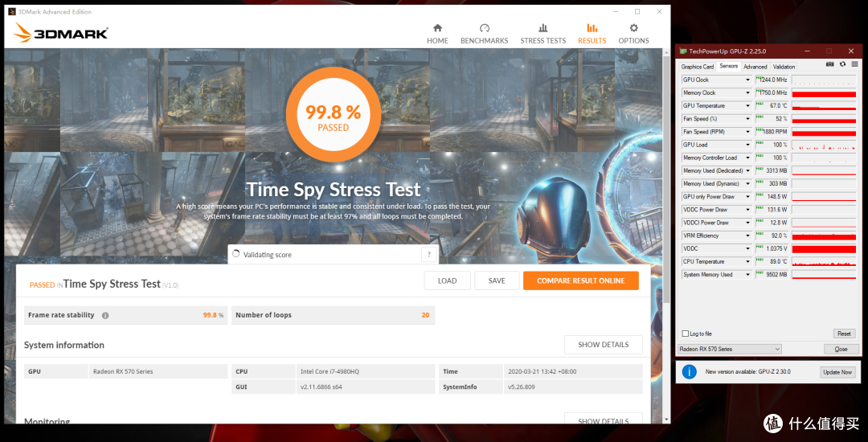Open the CPU Temperature sensor dropdown
The image size is (868, 442).
[748, 262]
